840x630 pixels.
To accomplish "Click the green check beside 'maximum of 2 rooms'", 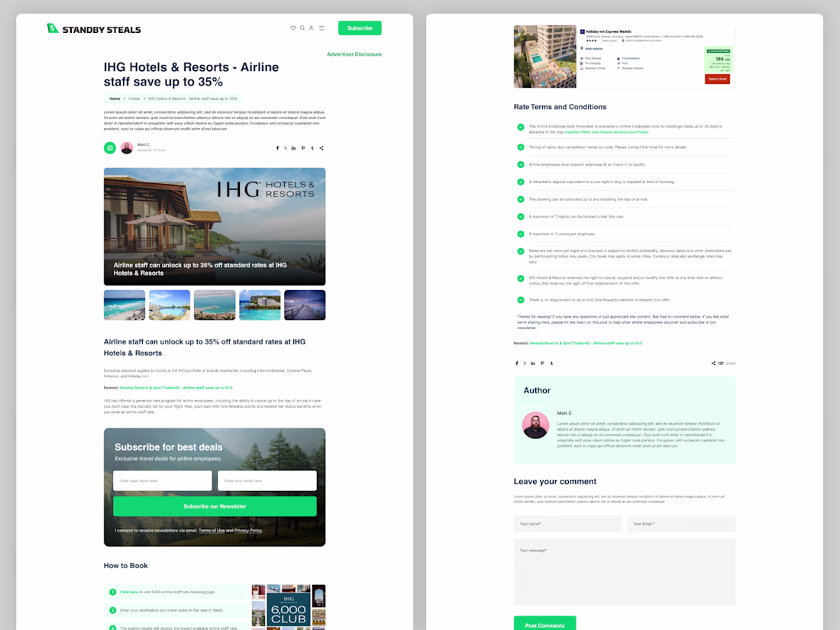I will [520, 234].
